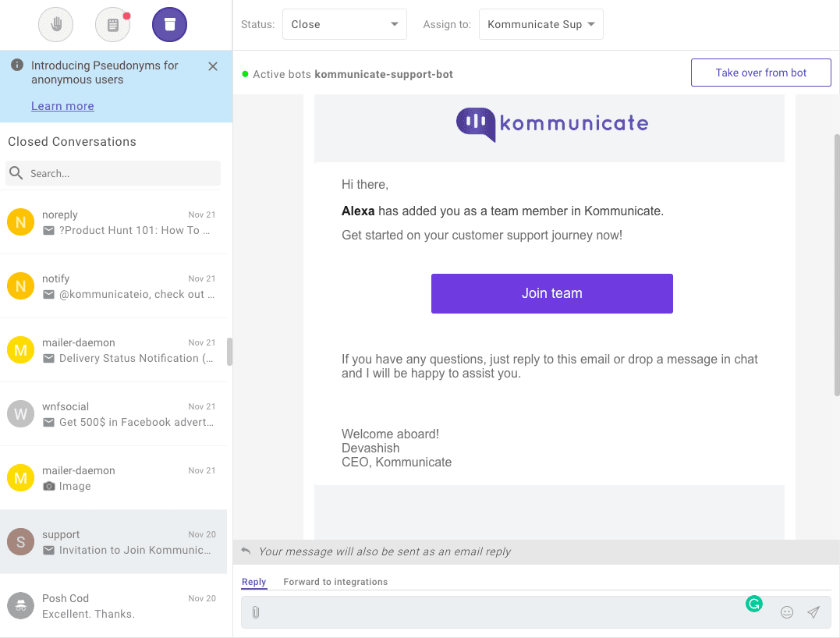Image resolution: width=840 pixels, height=638 pixels.
Task: Select the "Get 500$ in Facebook advert" preview text
Action: [x=136, y=422]
